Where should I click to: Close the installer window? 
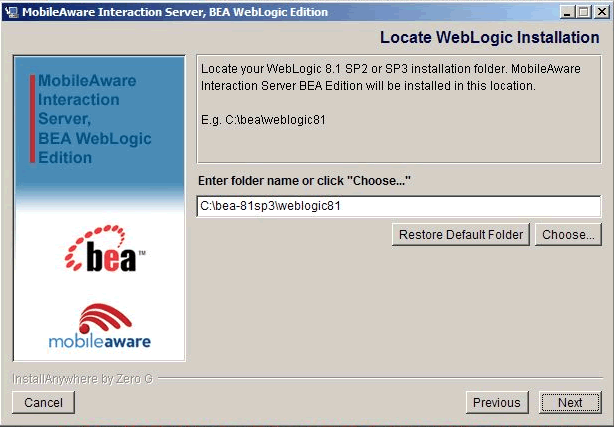click(x=601, y=12)
